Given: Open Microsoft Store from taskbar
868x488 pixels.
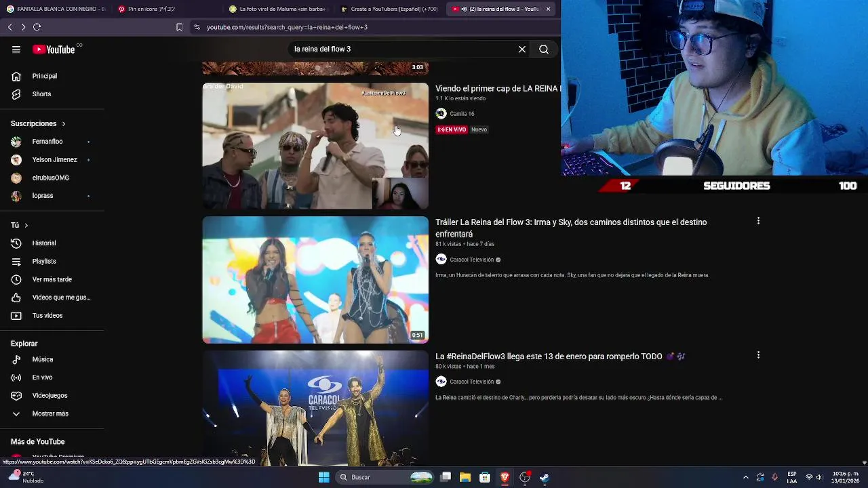Looking at the screenshot, I should pyautogui.click(x=485, y=477).
